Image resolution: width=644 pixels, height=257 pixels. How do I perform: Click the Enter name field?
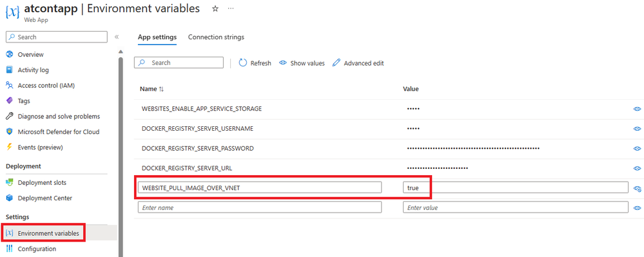pyautogui.click(x=260, y=207)
